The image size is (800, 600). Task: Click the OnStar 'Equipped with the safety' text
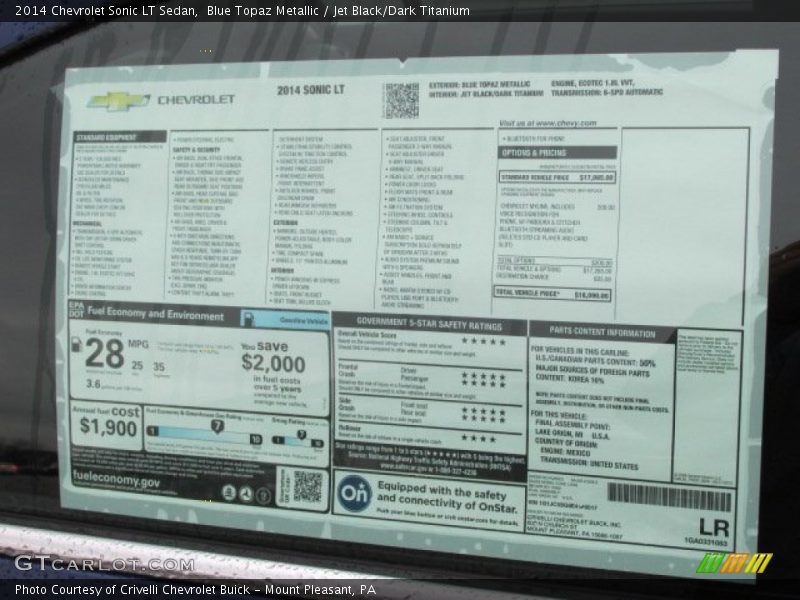click(447, 496)
